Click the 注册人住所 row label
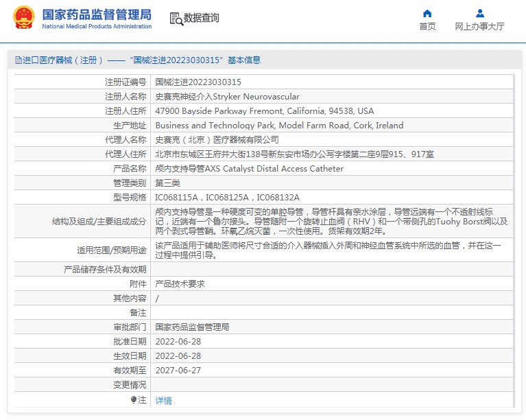This screenshot has width=526, height=420. [125, 111]
